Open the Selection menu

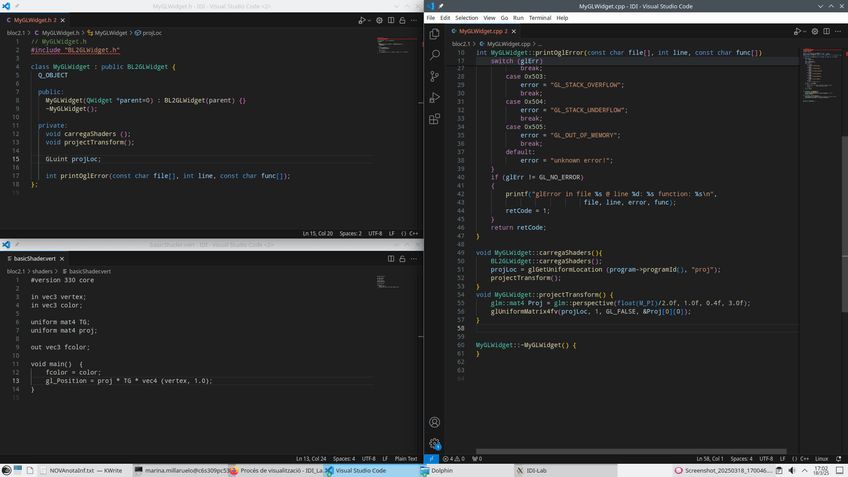click(x=466, y=18)
